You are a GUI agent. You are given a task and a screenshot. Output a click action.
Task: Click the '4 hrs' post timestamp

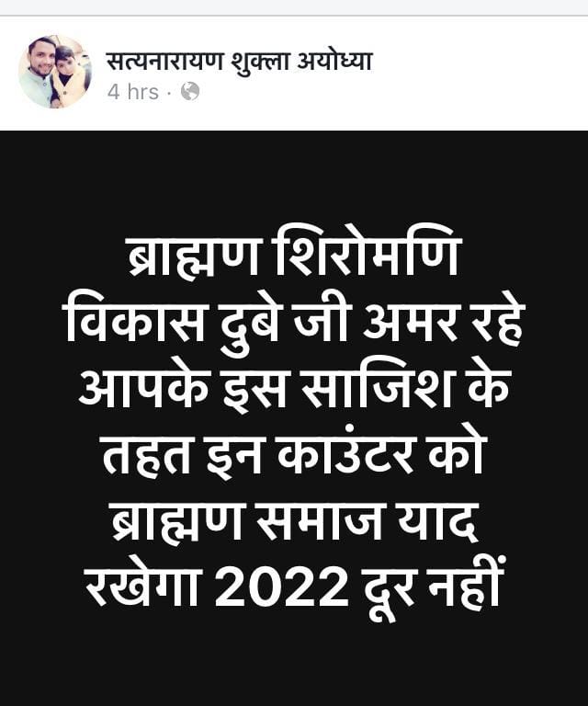tap(132, 92)
